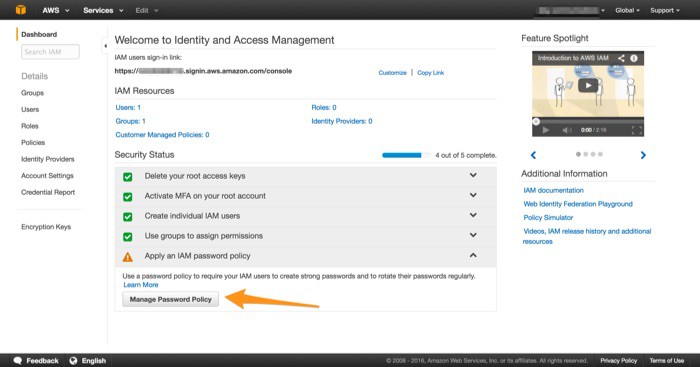This screenshot has width=700, height=367.
Task: Click the info icon on video
Action: 634,58
